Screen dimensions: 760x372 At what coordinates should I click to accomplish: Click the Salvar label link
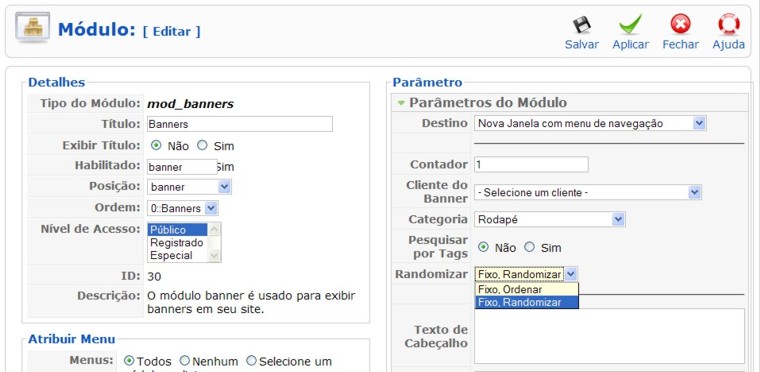coord(582,44)
